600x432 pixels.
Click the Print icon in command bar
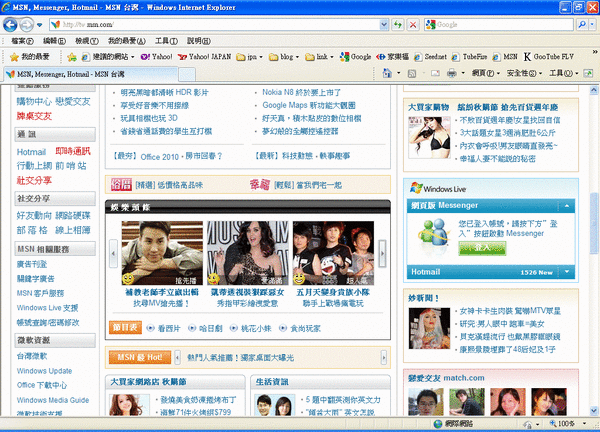452,73
